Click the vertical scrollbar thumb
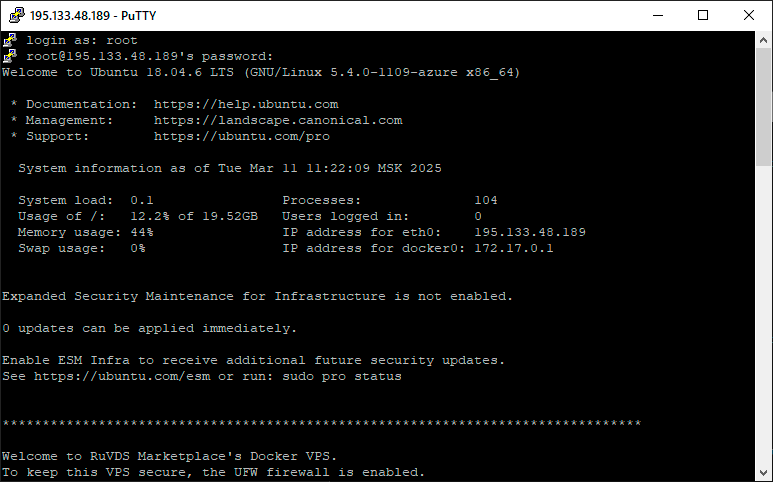The width and height of the screenshot is (773, 482). [763, 107]
